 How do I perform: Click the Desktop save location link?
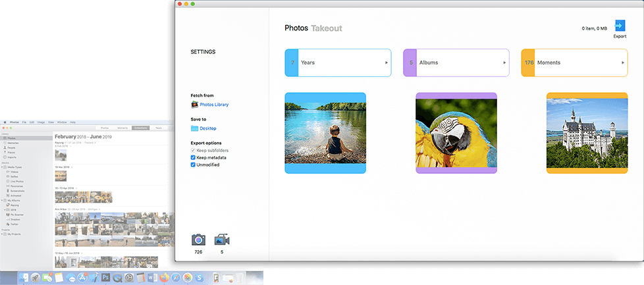coord(208,128)
